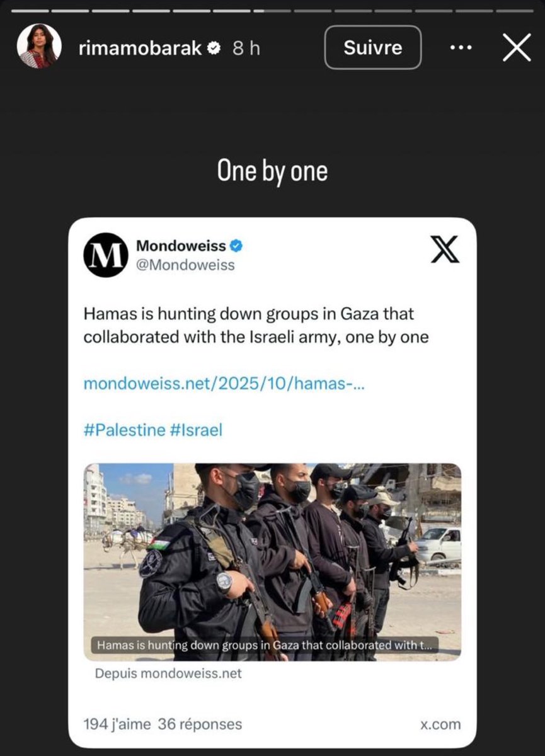
Task: Follow the account with the Suivre button
Action: coord(373,47)
